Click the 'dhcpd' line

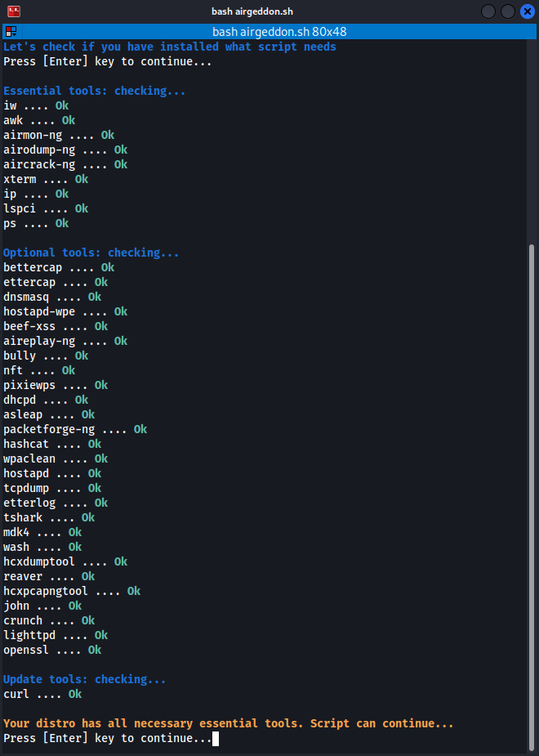point(46,400)
